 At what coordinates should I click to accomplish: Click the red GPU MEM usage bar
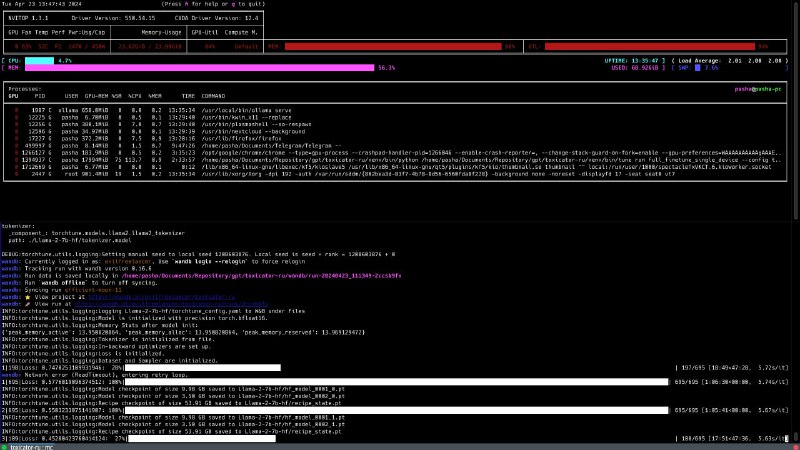[393, 46]
